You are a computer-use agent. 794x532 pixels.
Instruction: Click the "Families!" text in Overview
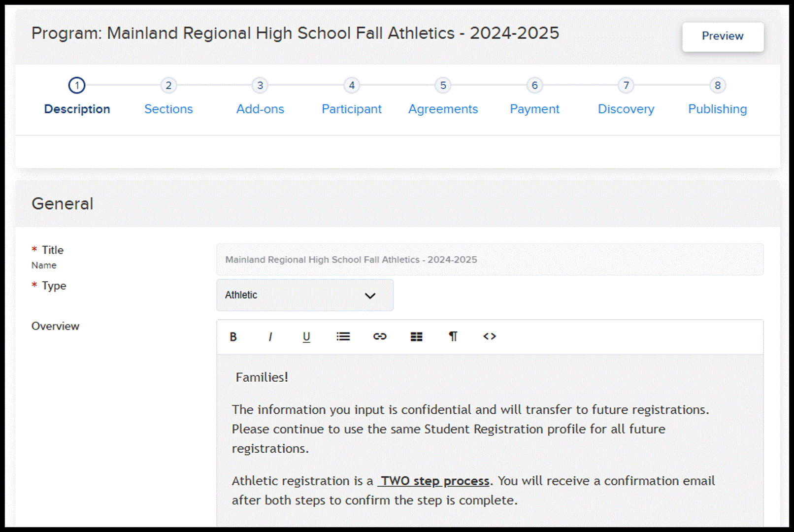(262, 377)
